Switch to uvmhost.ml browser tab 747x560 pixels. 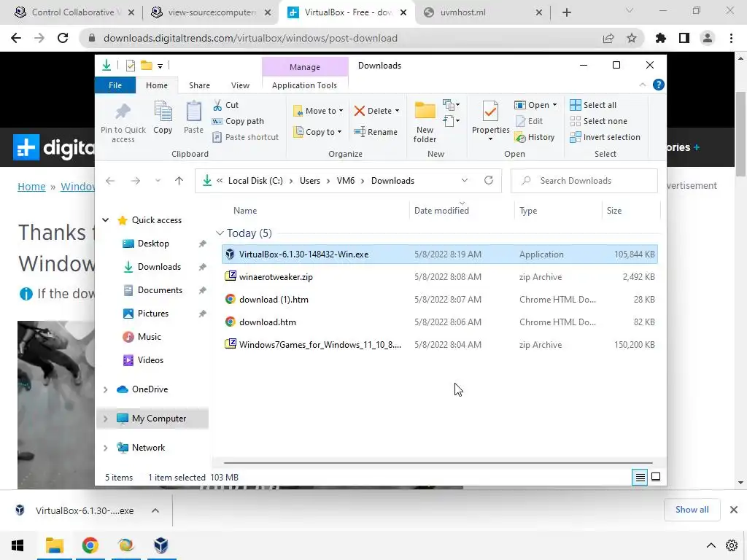483,12
